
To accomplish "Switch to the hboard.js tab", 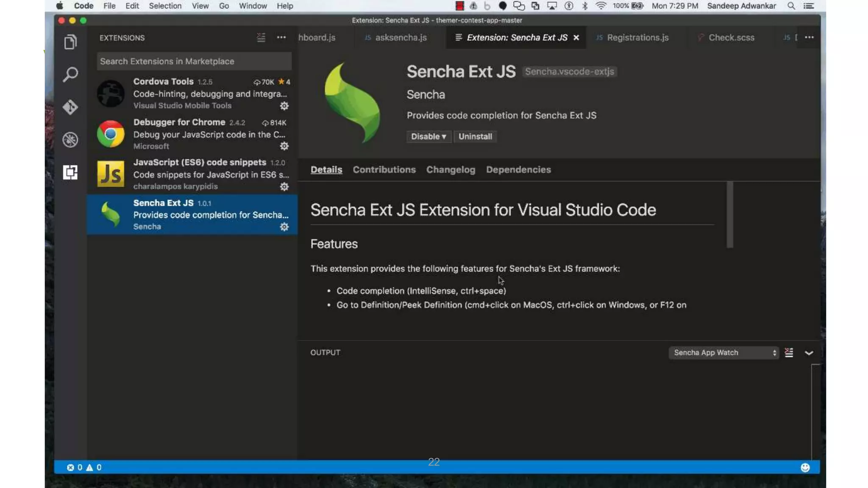I will [x=317, y=38].
